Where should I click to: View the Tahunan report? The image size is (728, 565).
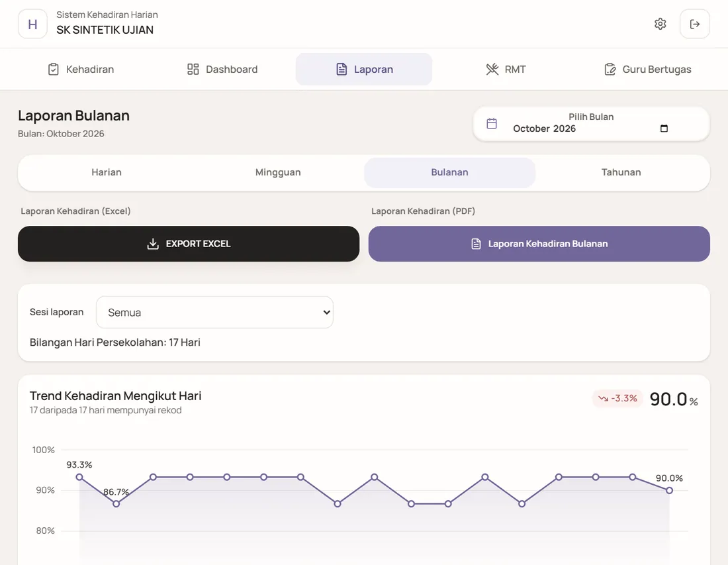click(621, 172)
